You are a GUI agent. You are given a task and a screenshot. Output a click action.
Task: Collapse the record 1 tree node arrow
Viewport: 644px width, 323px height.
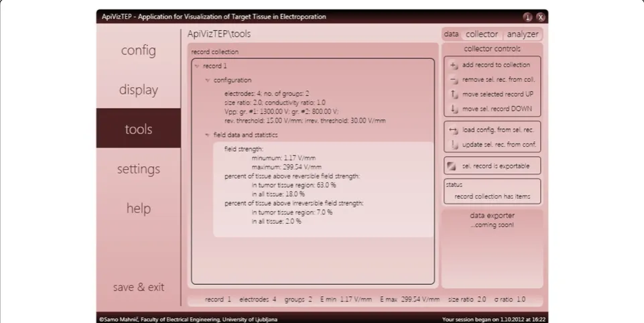click(197, 66)
